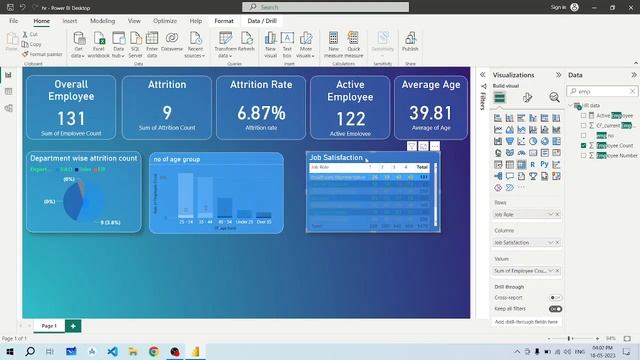Adjust the zoom slider in status bar
Image resolution: width=640 pixels, height=360 pixels.
[569, 338]
